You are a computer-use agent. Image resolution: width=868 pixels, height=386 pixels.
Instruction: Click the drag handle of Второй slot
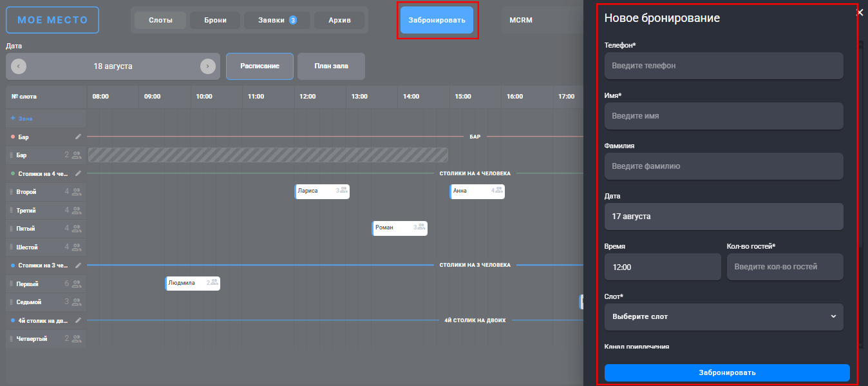11,192
